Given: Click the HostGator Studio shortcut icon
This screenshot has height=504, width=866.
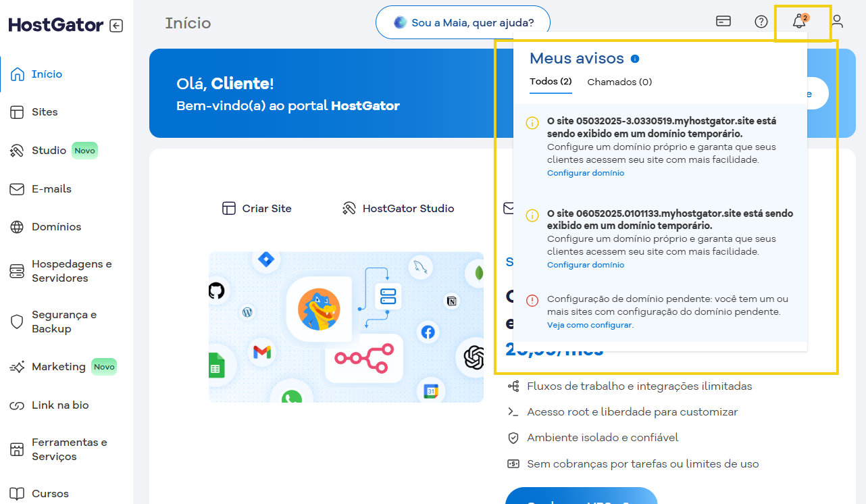Looking at the screenshot, I should coord(349,209).
